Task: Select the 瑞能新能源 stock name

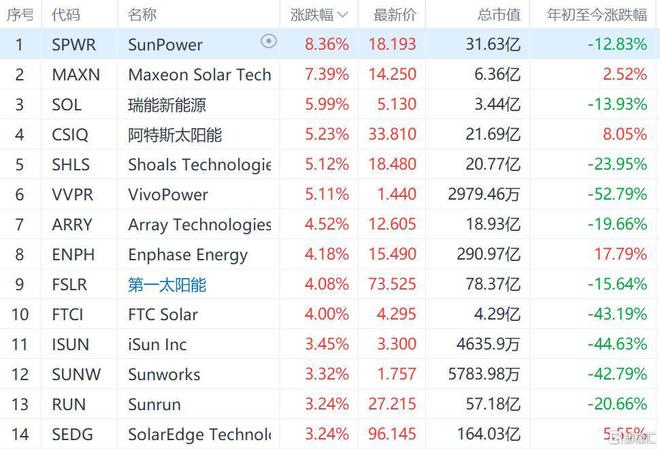Action: tap(167, 105)
